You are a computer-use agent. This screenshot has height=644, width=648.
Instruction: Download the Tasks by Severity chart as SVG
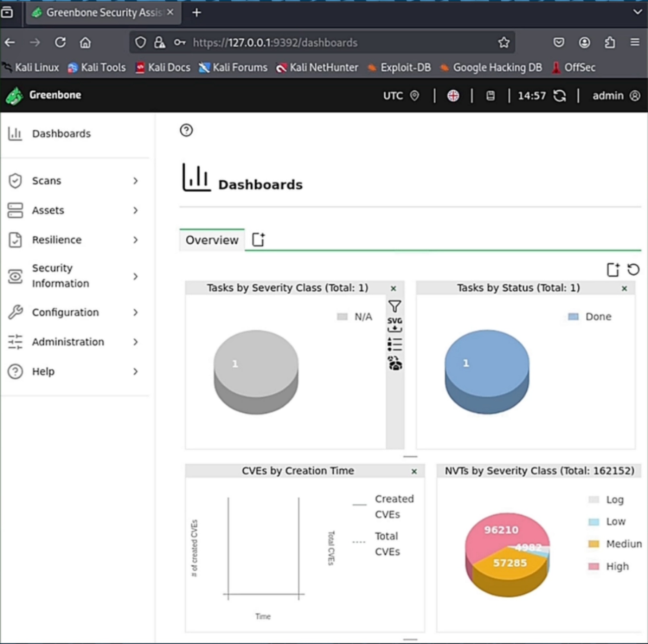(395, 325)
